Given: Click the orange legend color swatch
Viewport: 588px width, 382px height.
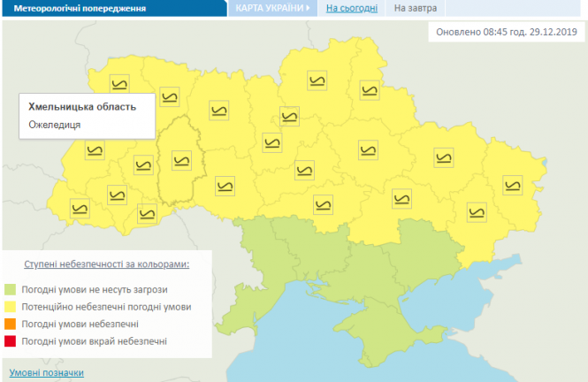Looking at the screenshot, I should pyautogui.click(x=10, y=324).
